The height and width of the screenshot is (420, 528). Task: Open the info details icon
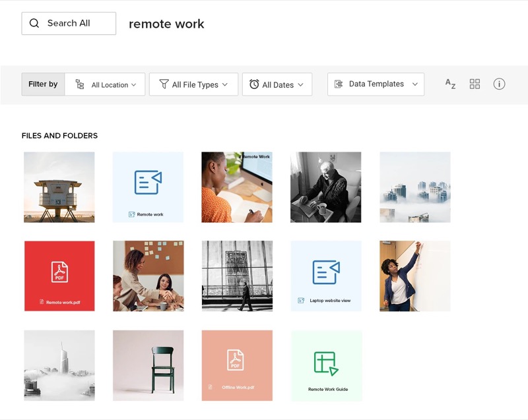coord(499,84)
